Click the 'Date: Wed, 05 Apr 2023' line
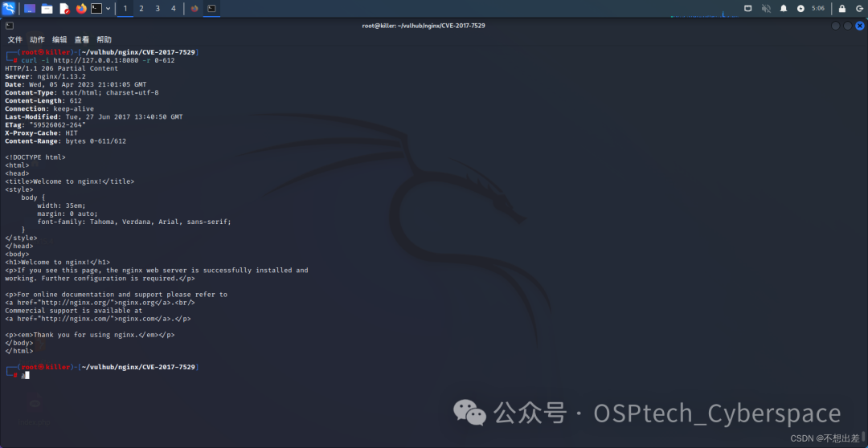This screenshot has width=868, height=448. (x=76, y=84)
